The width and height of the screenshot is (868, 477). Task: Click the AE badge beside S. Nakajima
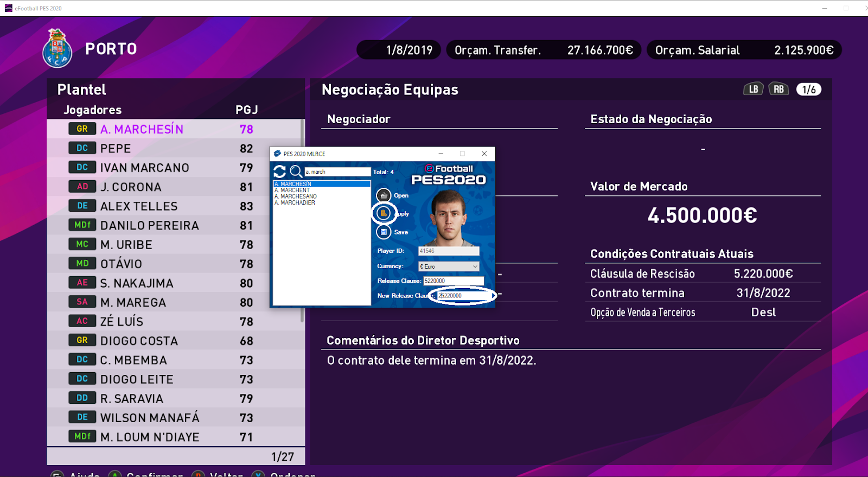point(82,282)
